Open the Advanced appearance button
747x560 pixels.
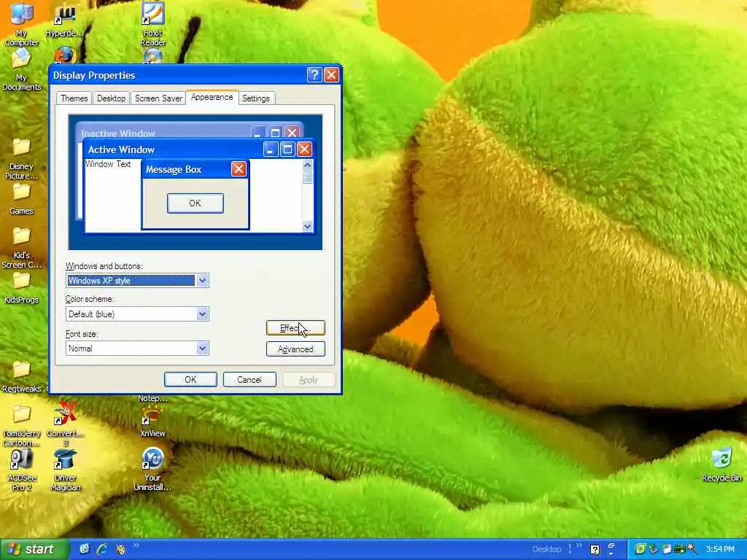coord(295,349)
